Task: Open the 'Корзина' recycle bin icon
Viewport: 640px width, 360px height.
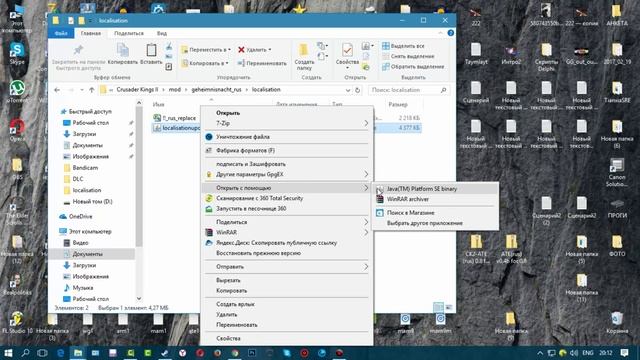Action: 617,322
